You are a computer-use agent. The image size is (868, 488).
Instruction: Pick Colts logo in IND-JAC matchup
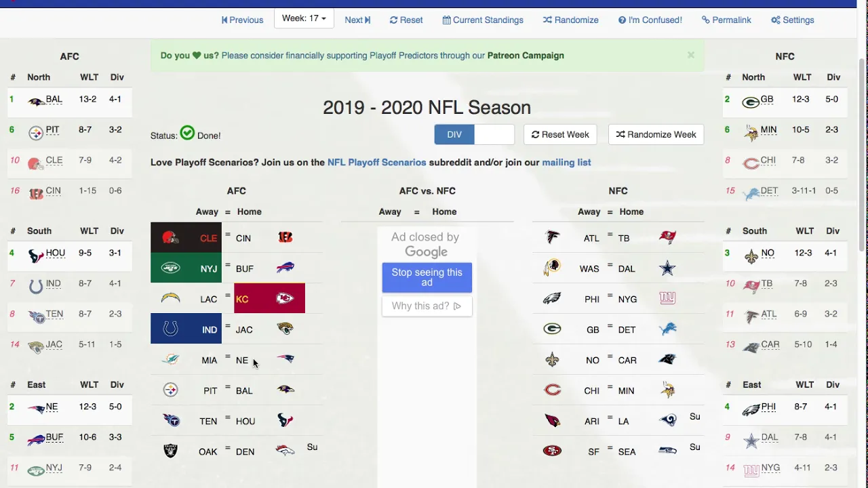click(170, 329)
